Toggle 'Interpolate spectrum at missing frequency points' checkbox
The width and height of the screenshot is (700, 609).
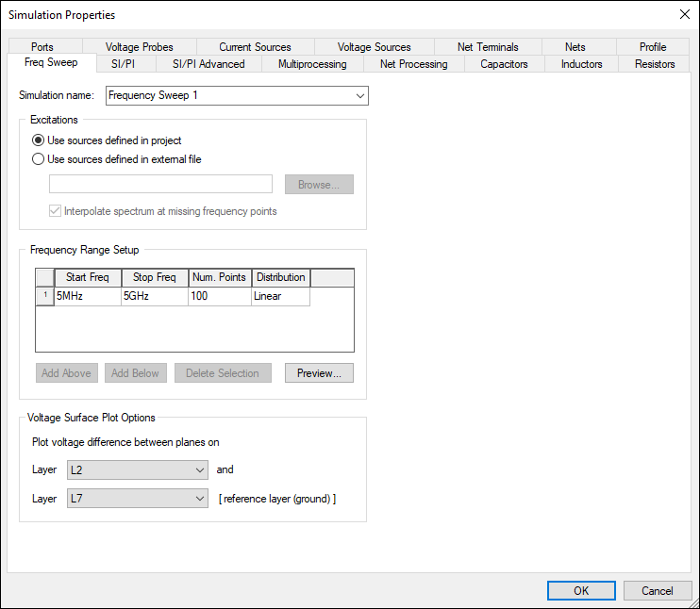(x=56, y=211)
